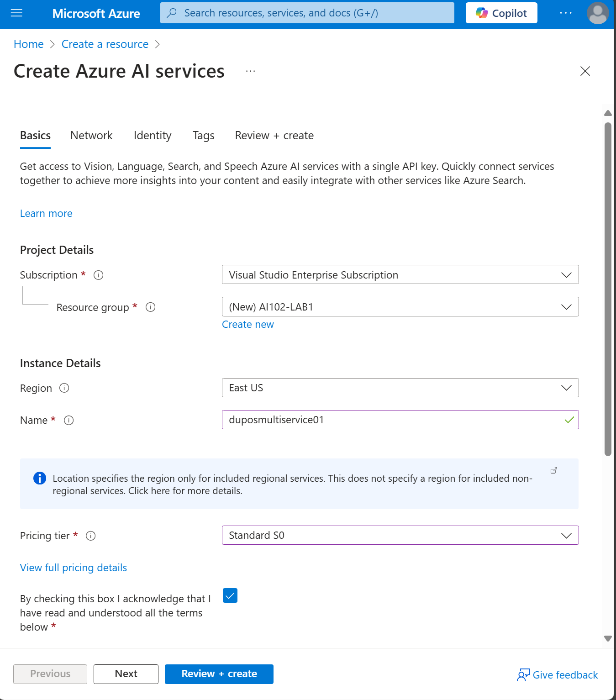This screenshot has width=616, height=700.
Task: Click the chevron after Create a resource breadcrumb
Action: (158, 44)
